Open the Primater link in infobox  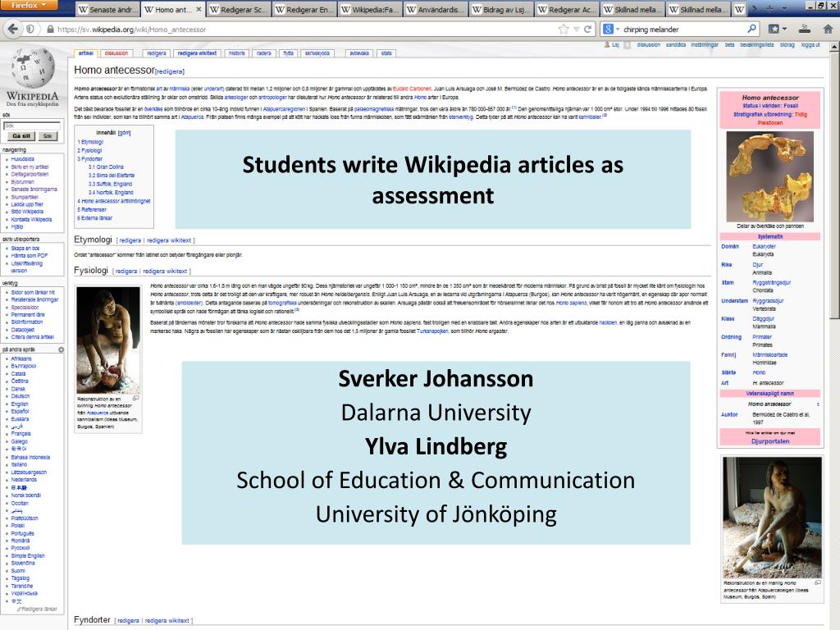point(762,337)
